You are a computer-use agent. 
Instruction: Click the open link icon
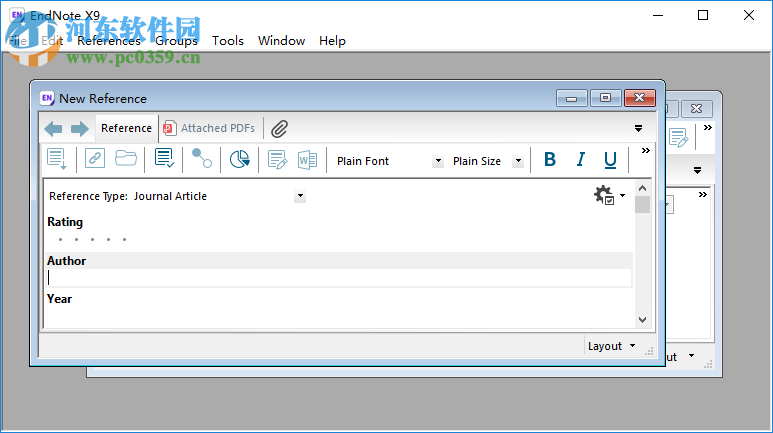click(x=95, y=159)
